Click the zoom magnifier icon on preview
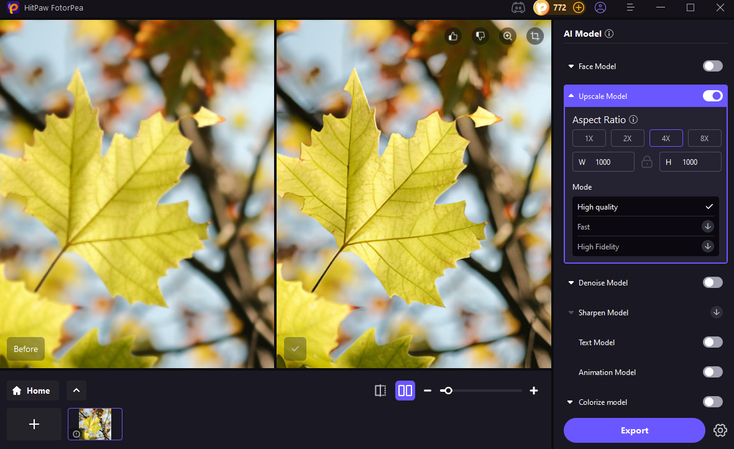This screenshot has height=449, width=734. (508, 36)
